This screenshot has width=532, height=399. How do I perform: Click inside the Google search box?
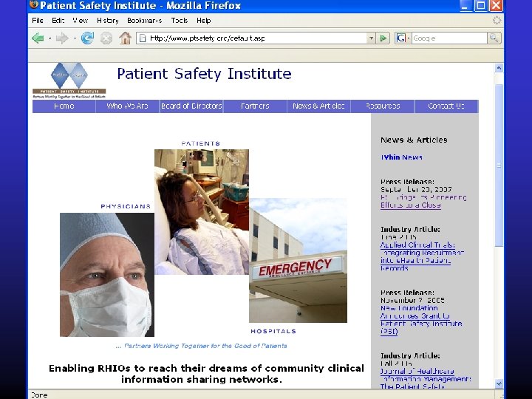tap(449, 38)
